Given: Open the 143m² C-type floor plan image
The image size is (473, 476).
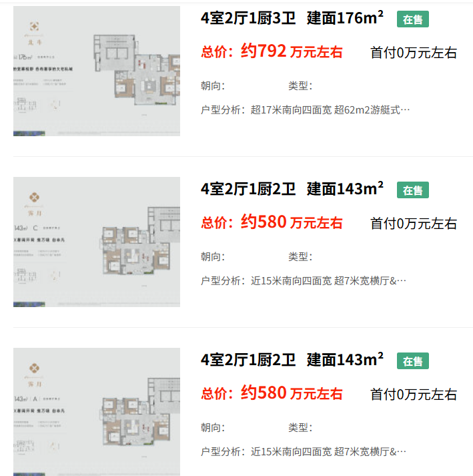Looking at the screenshot, I should click(x=97, y=242).
